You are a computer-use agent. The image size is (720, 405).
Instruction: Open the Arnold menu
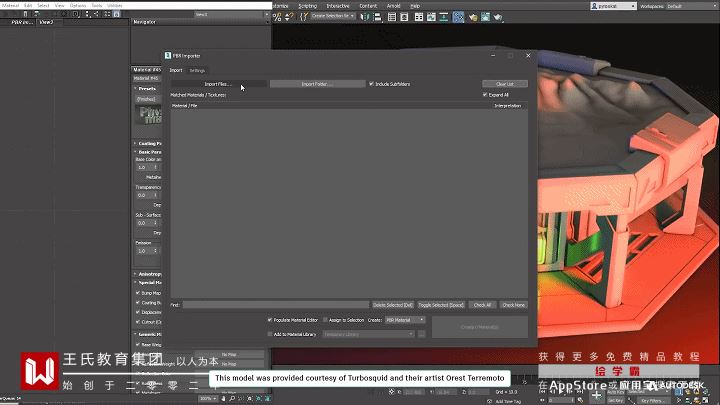(x=394, y=6)
